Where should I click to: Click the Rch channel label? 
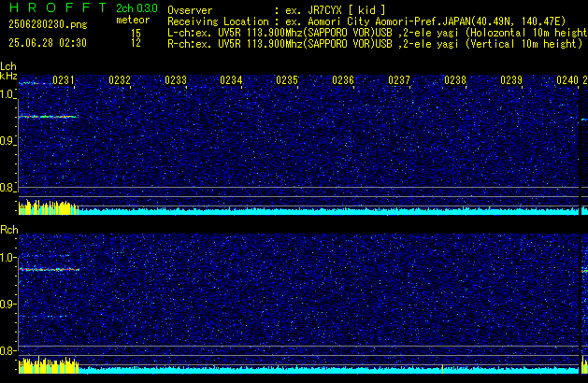tap(9, 230)
